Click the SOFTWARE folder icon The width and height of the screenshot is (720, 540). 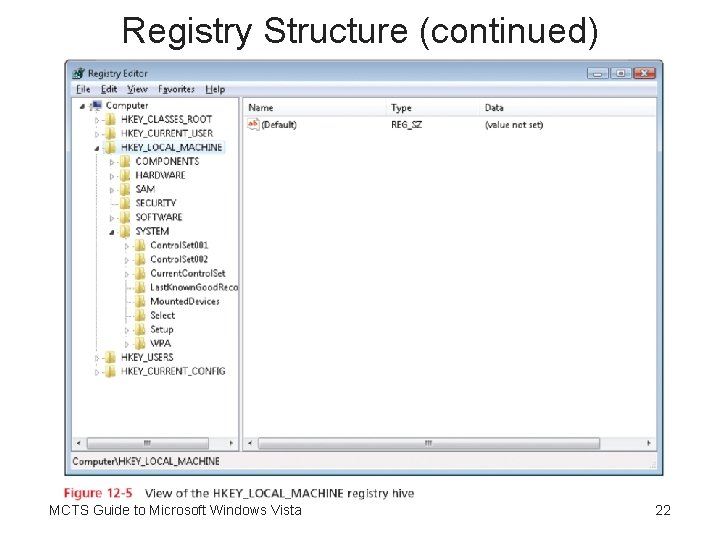pos(125,217)
